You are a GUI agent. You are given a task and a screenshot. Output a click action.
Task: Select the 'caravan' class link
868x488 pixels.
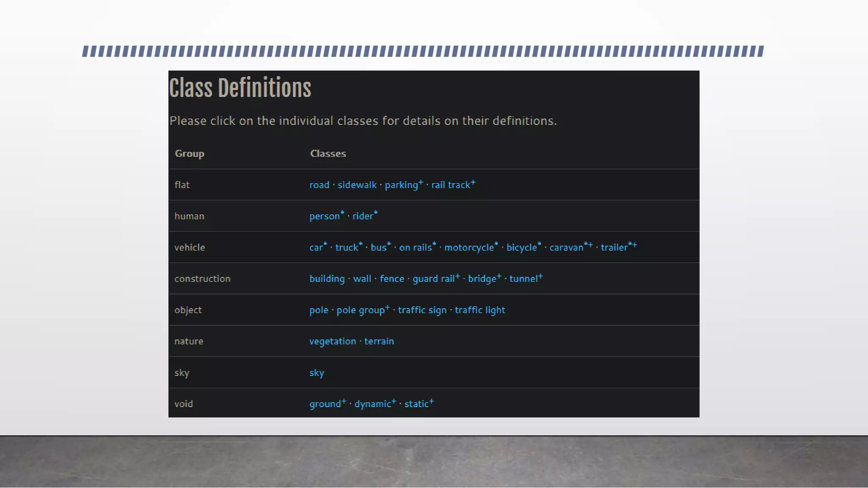566,248
